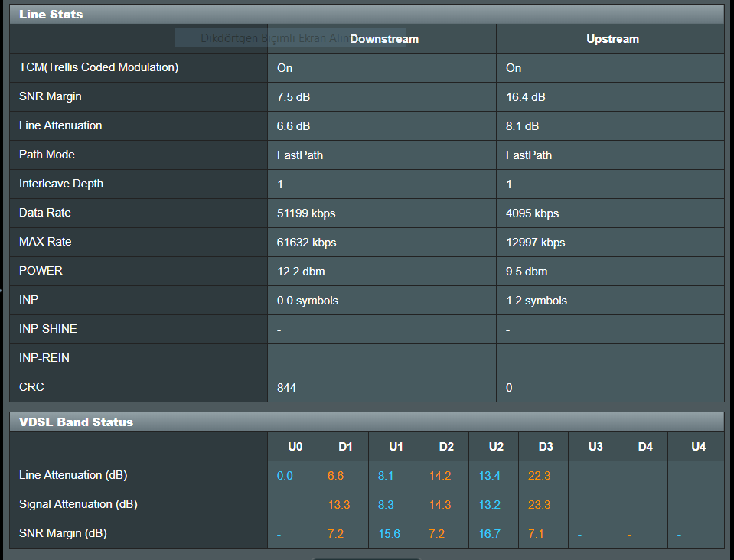Select the D3 band column header
Viewport: 734px width, 560px height.
[546, 446]
